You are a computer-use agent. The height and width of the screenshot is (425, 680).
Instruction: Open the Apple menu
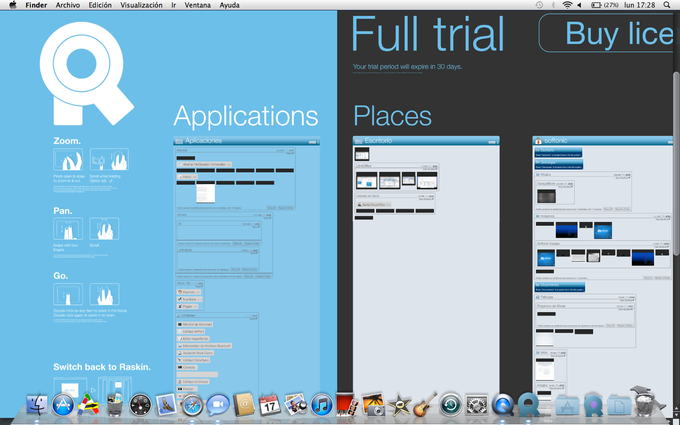click(13, 5)
